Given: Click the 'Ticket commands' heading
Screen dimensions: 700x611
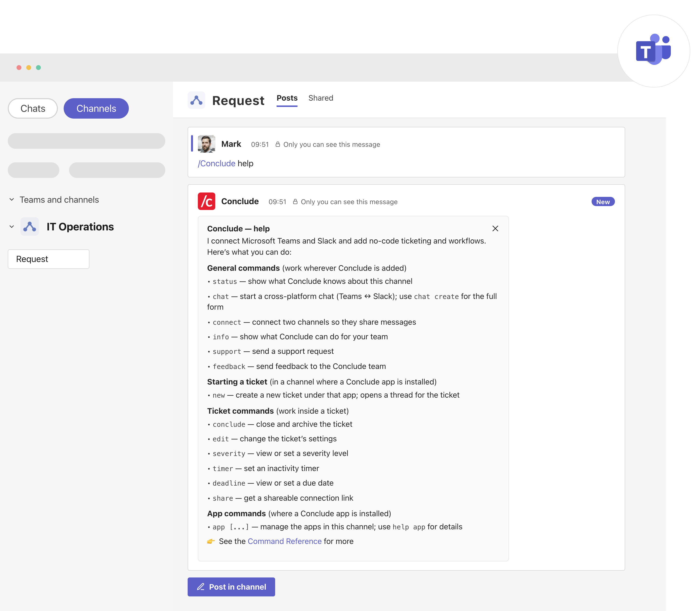Looking at the screenshot, I should (x=240, y=411).
